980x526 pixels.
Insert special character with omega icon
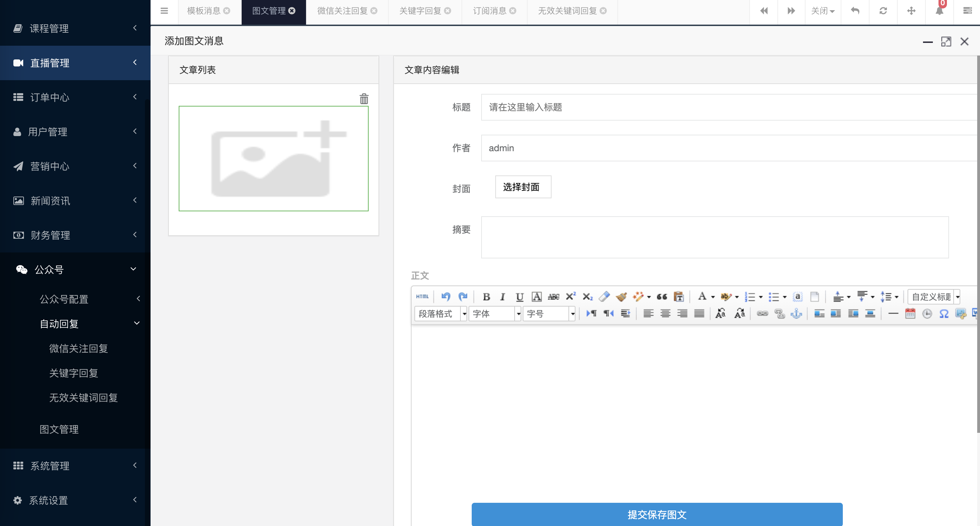(x=943, y=313)
